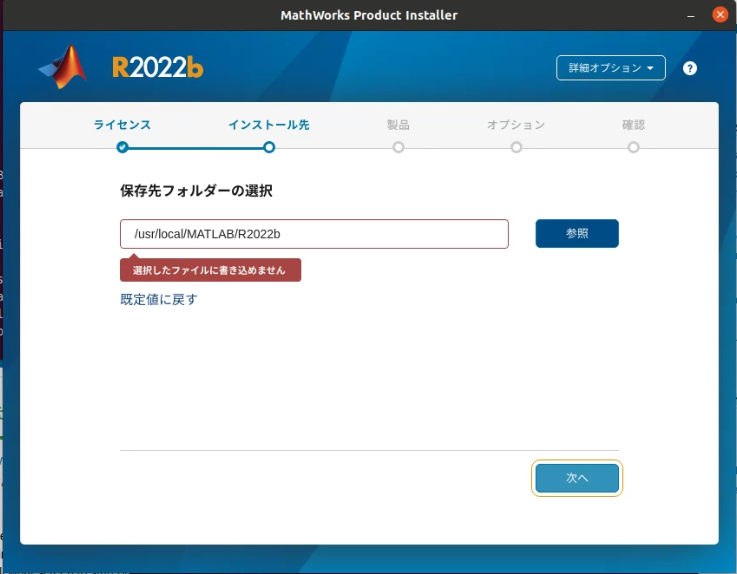Select the オプション step tab
The image size is (737, 574).
(516, 125)
